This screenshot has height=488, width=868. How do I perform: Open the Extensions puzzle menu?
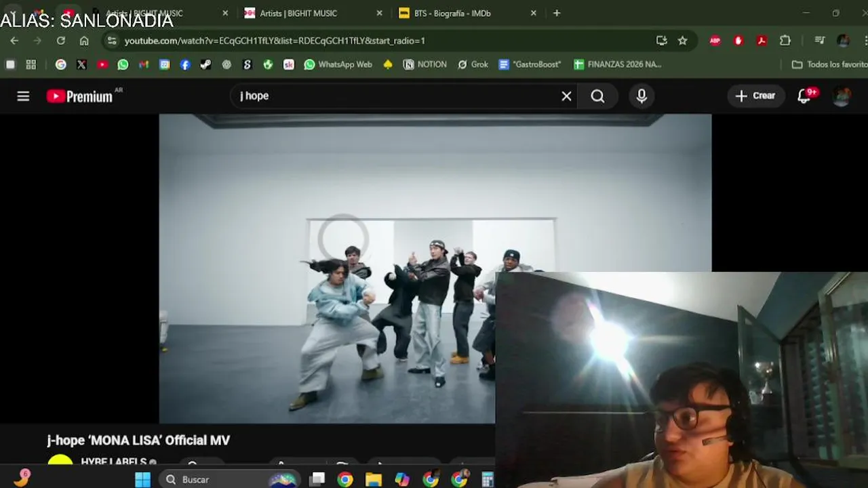tap(785, 41)
